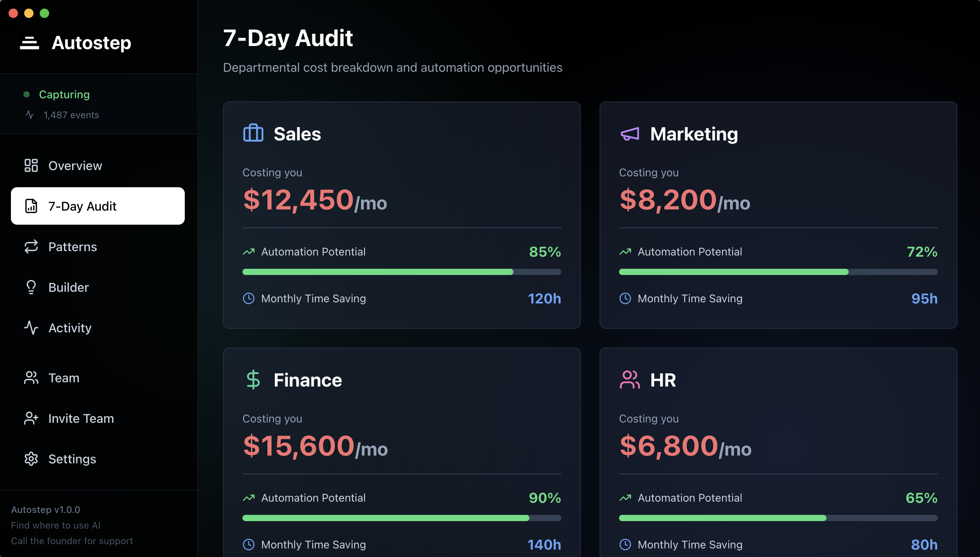This screenshot has width=980, height=557.
Task: Click the Marketing megaphone icon
Action: [x=630, y=134]
